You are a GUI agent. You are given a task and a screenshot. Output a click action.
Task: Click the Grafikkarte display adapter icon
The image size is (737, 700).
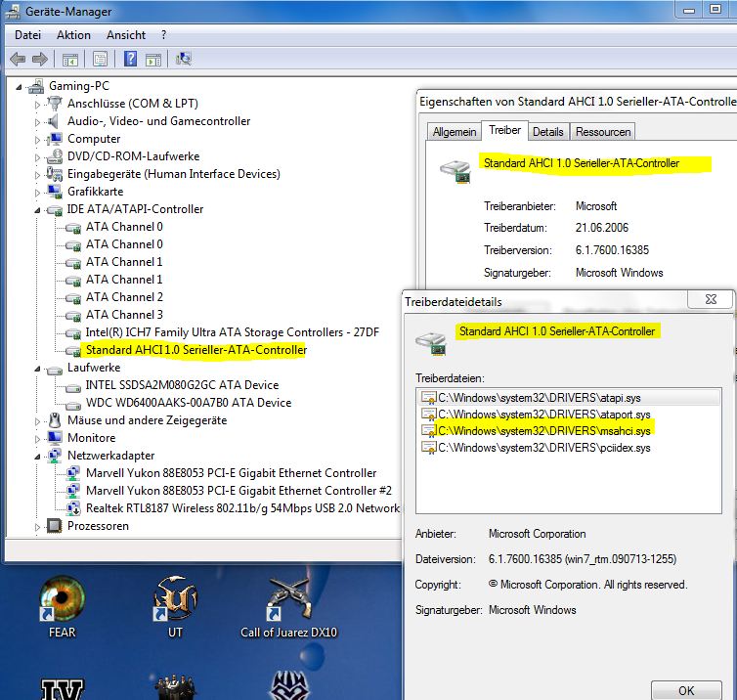point(55,192)
